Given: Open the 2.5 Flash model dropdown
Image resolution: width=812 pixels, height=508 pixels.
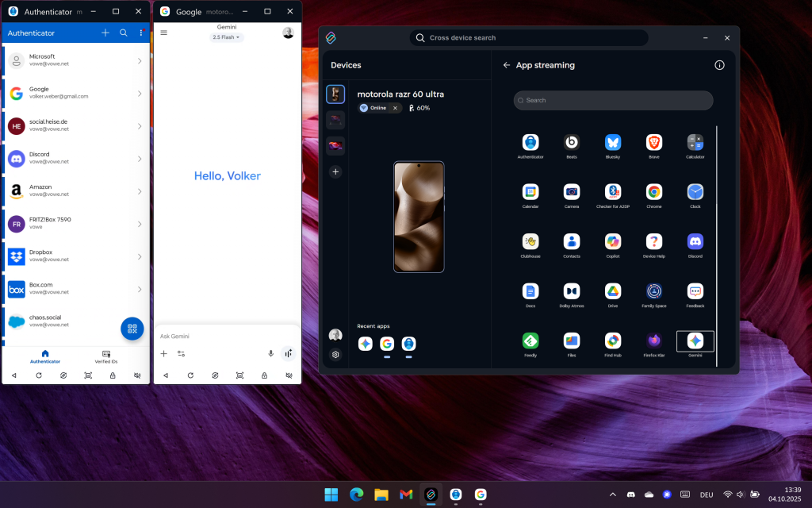Looking at the screenshot, I should coord(227,37).
